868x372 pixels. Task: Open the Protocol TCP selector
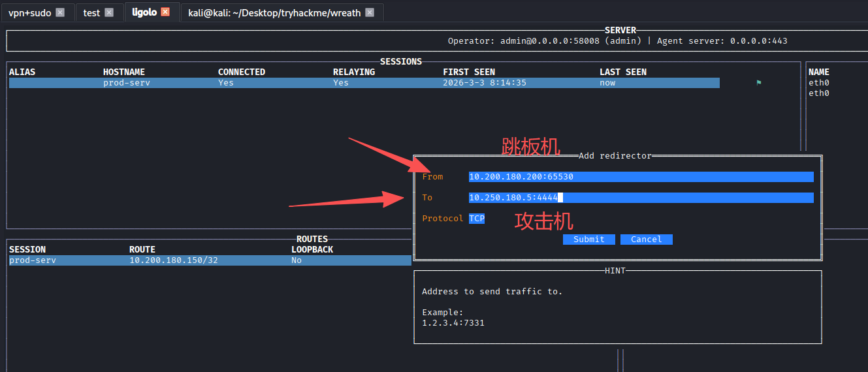tap(477, 219)
